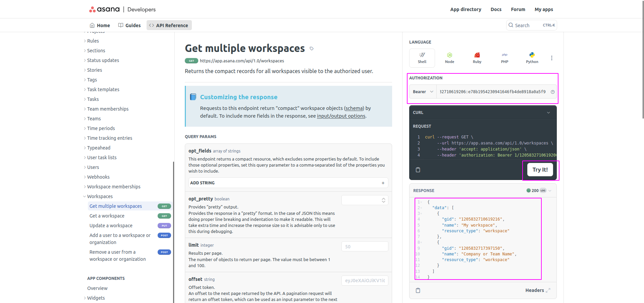The height and width of the screenshot is (303, 644).
Task: Open more languages three-dot menu
Action: pyautogui.click(x=551, y=58)
